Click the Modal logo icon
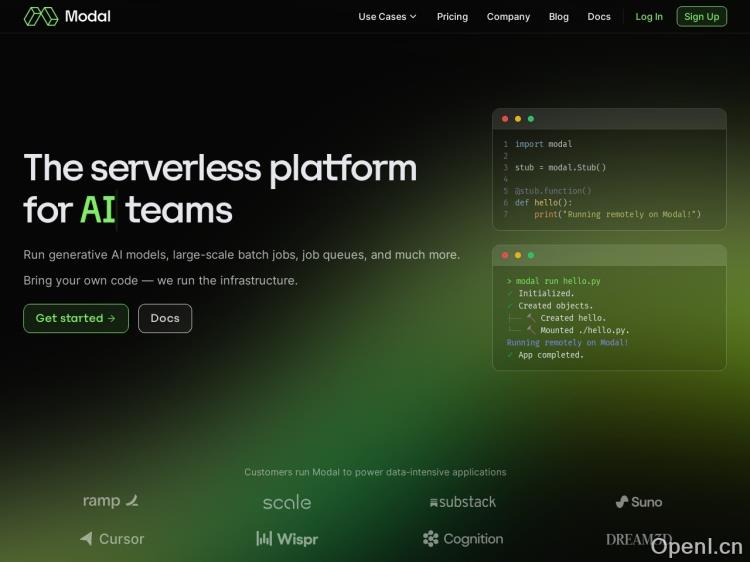The width and height of the screenshot is (750, 562). pos(41,16)
